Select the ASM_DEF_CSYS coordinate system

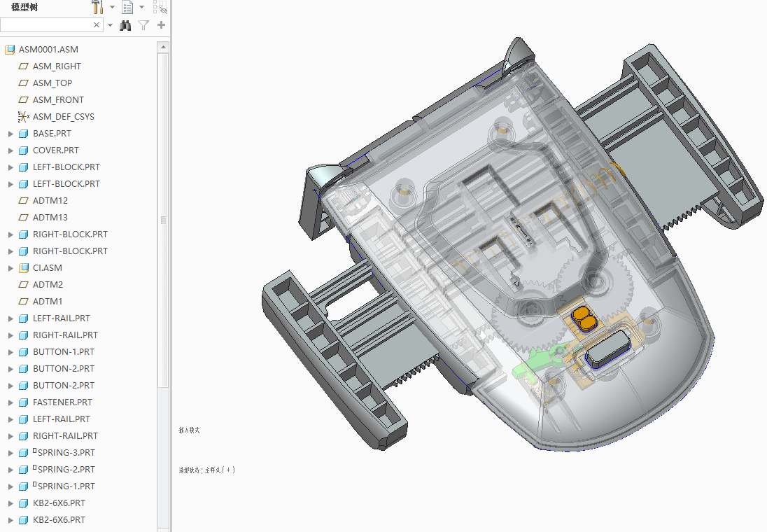click(x=63, y=117)
